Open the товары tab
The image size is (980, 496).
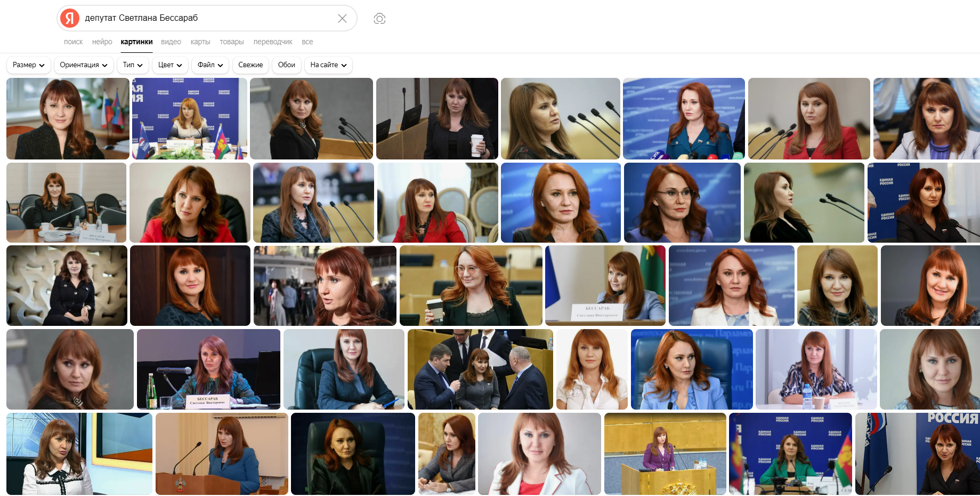coord(231,42)
